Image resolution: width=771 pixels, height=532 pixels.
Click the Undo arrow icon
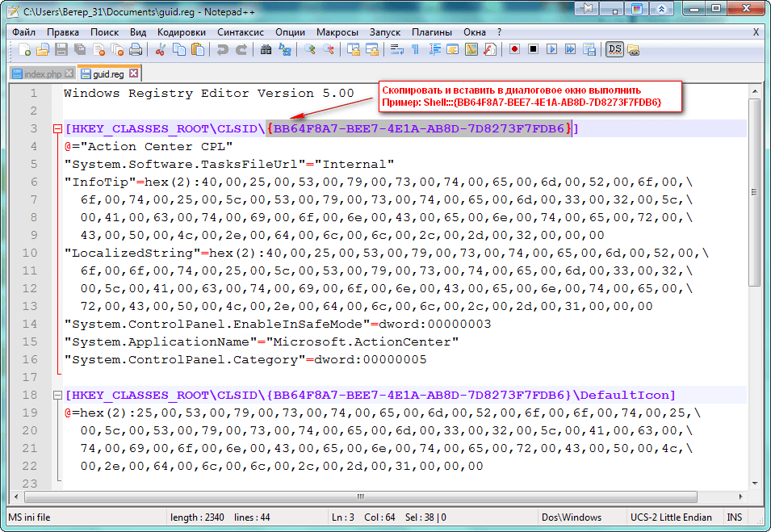point(222,50)
